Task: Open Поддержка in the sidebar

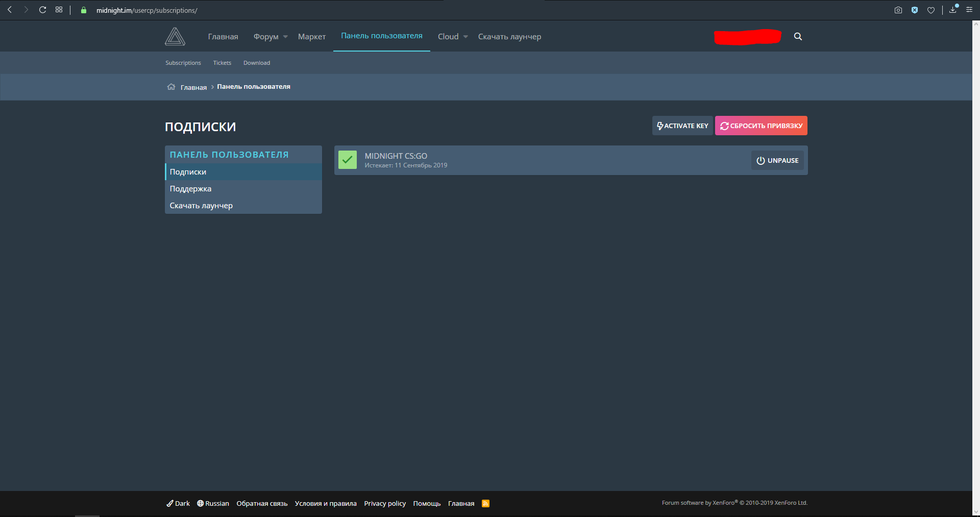Action: [x=243, y=189]
